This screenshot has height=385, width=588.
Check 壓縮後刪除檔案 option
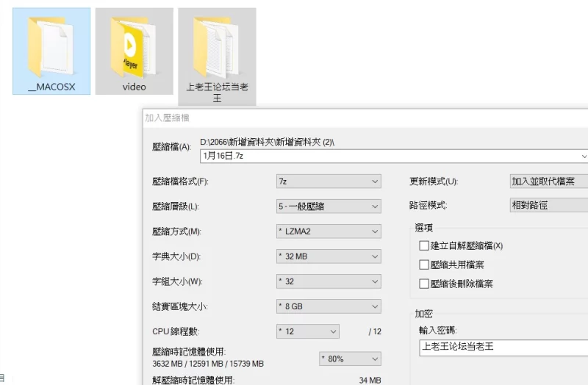[x=423, y=284]
